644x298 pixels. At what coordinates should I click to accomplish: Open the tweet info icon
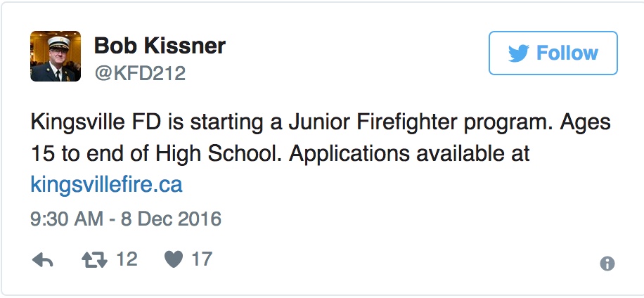607,264
